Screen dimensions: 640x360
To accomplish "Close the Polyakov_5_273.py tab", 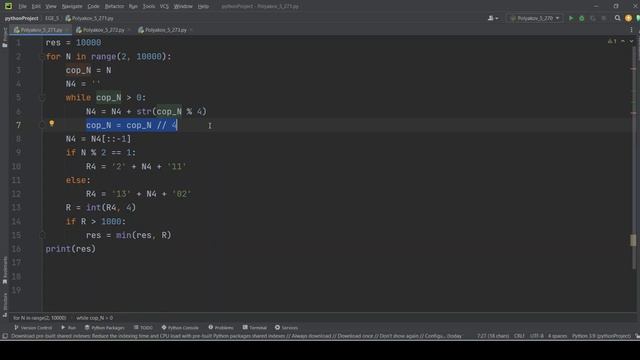I will [x=191, y=30].
